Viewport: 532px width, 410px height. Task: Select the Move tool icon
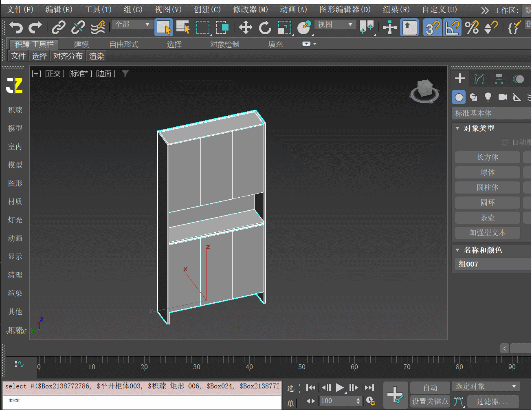245,27
